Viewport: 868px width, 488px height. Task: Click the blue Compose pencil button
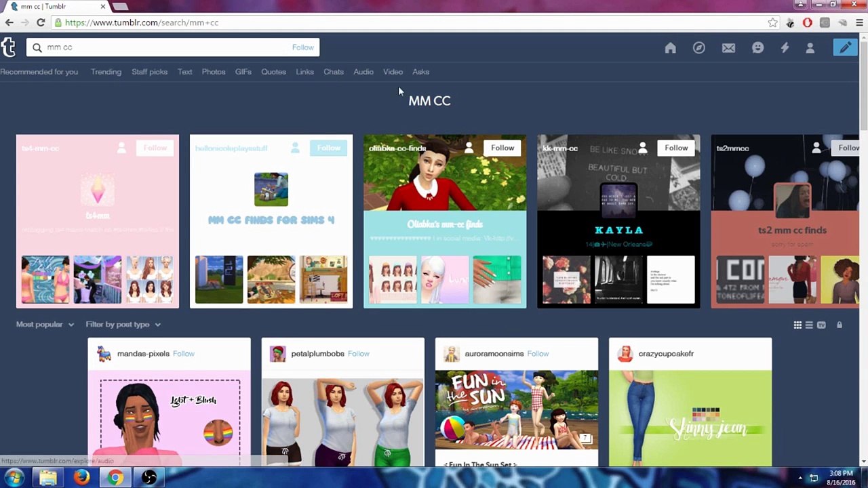[x=845, y=47]
